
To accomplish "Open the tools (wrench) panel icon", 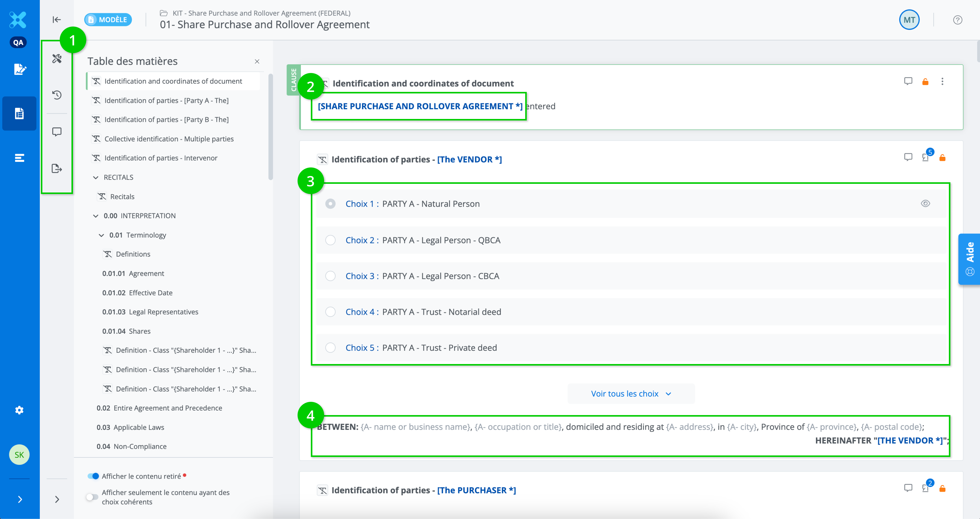I will pyautogui.click(x=57, y=59).
